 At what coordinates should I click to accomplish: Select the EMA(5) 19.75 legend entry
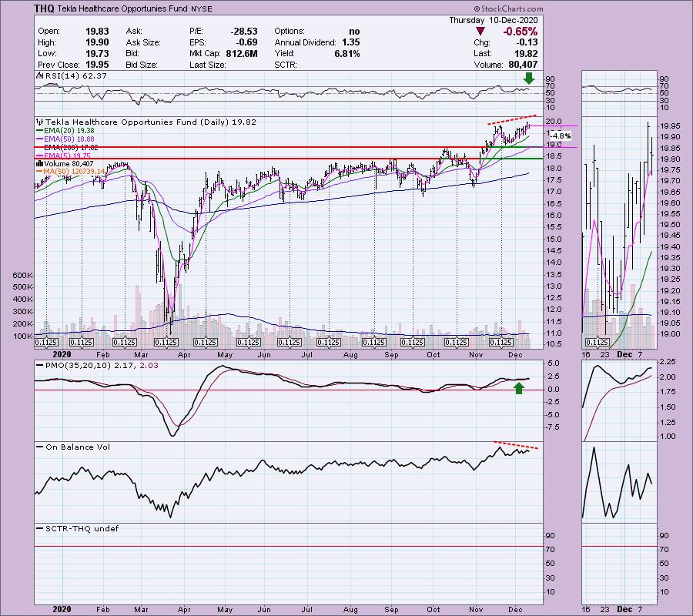click(64, 156)
